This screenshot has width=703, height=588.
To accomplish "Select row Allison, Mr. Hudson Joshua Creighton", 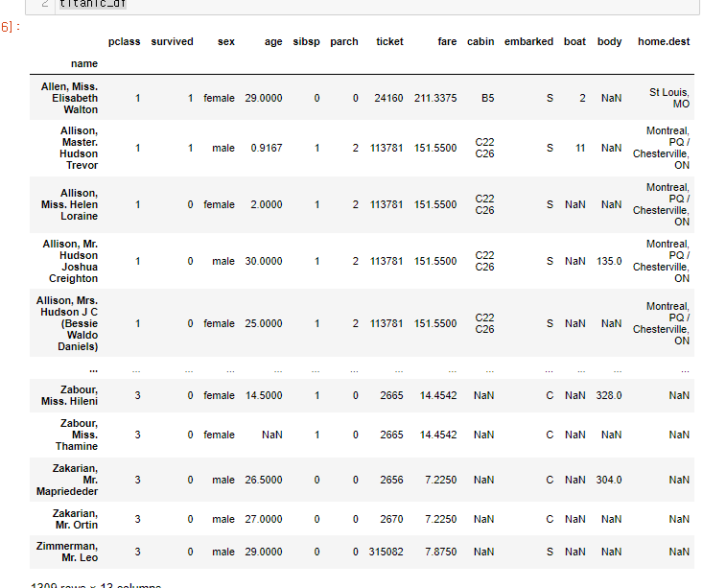I will pyautogui.click(x=362, y=261).
